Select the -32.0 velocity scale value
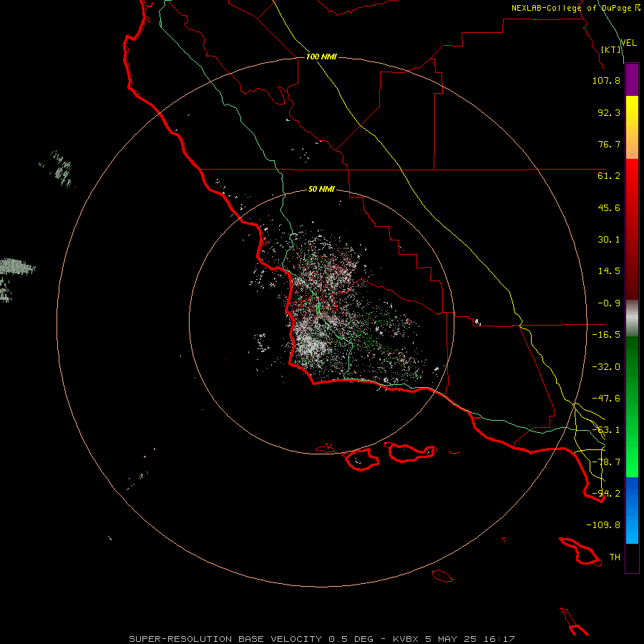 (606, 367)
